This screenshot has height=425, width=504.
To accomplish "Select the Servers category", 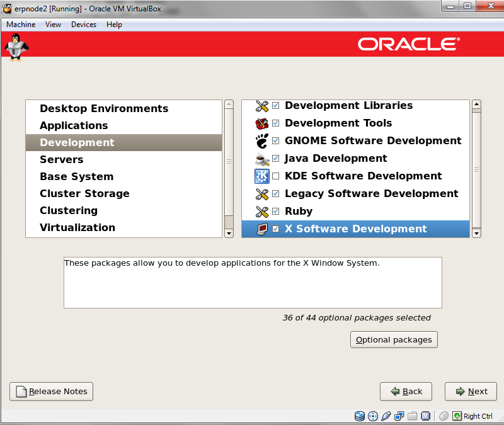I will point(123,160).
